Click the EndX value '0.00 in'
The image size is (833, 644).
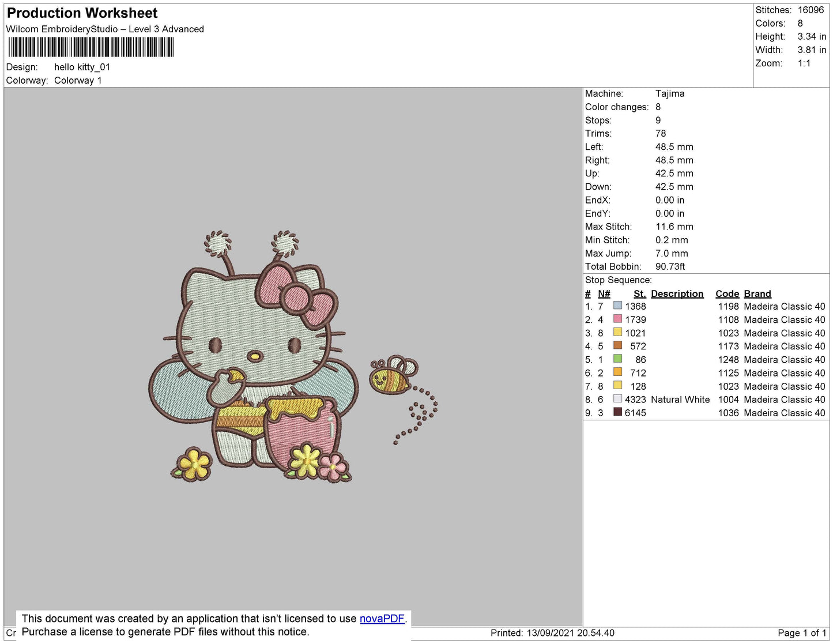[670, 200]
